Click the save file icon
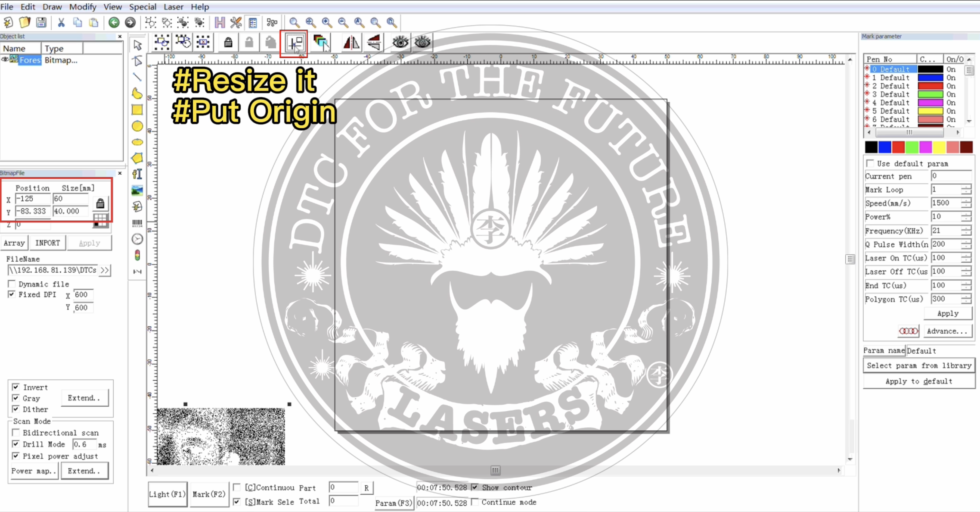Screen dimensions: 980x512 tap(41, 23)
